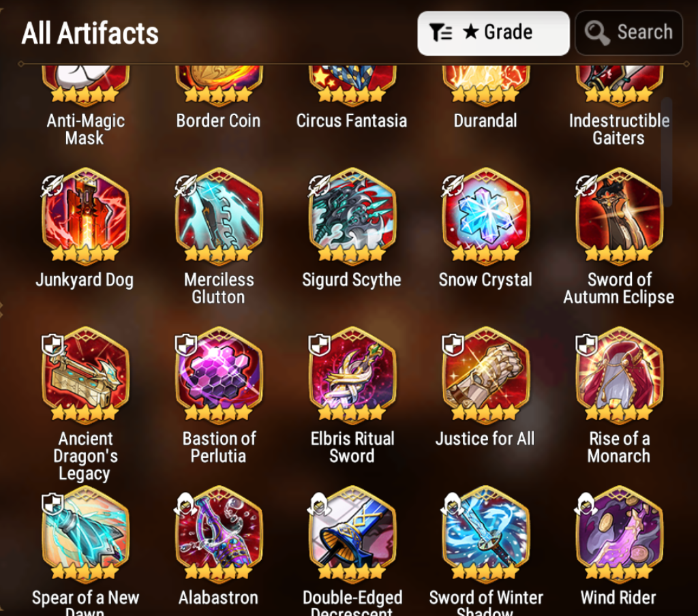Select the Border Coin artifact label
Image resolution: width=698 pixels, height=616 pixels.
pos(218,121)
